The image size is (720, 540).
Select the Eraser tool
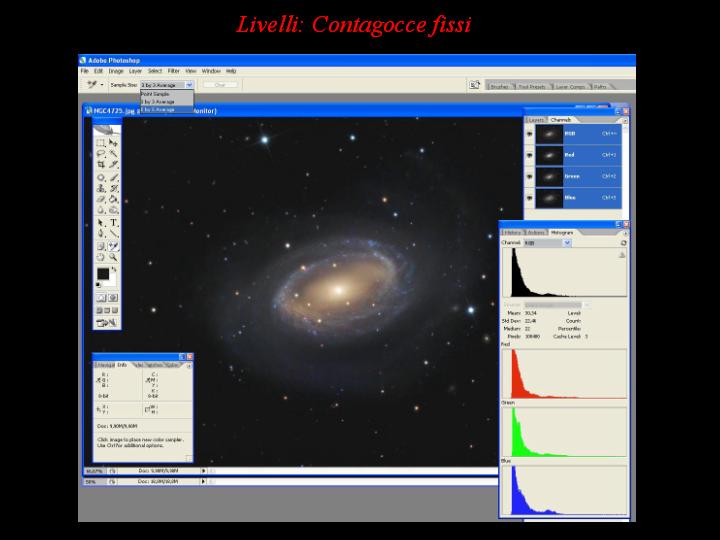click(101, 199)
